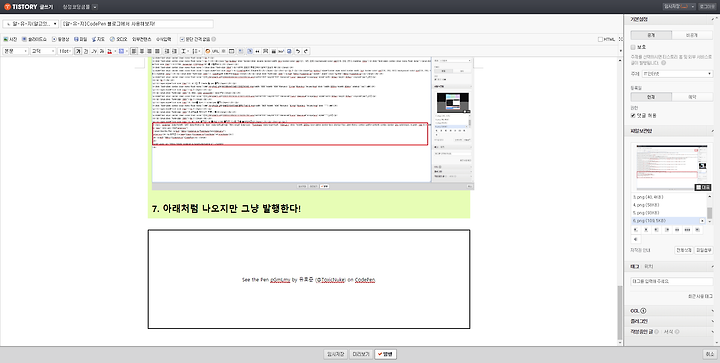720x363 pixels.
Task: Insert a slideshow via 슬라이드쇼 icon
Action: point(34,39)
